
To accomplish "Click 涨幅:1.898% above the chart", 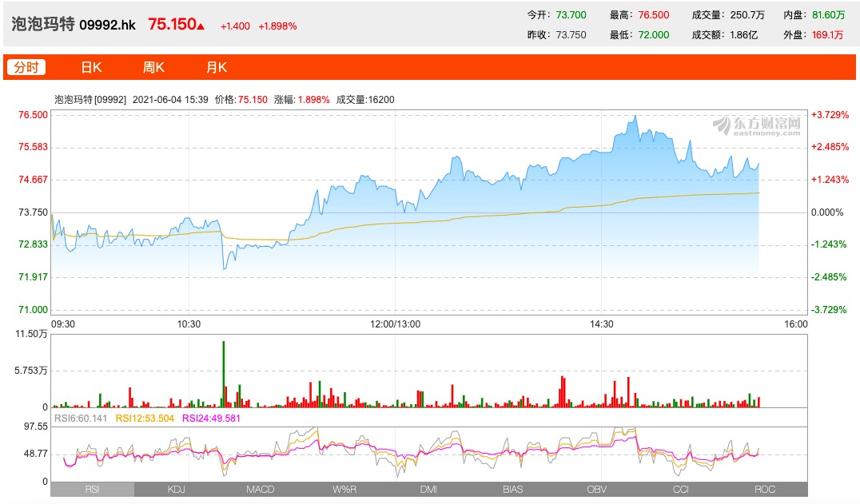I will 302,100.
